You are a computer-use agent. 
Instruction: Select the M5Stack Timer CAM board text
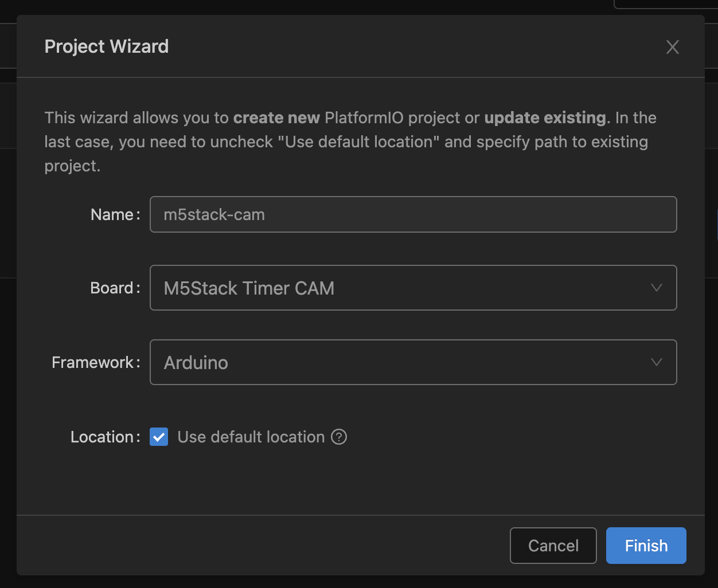(249, 288)
